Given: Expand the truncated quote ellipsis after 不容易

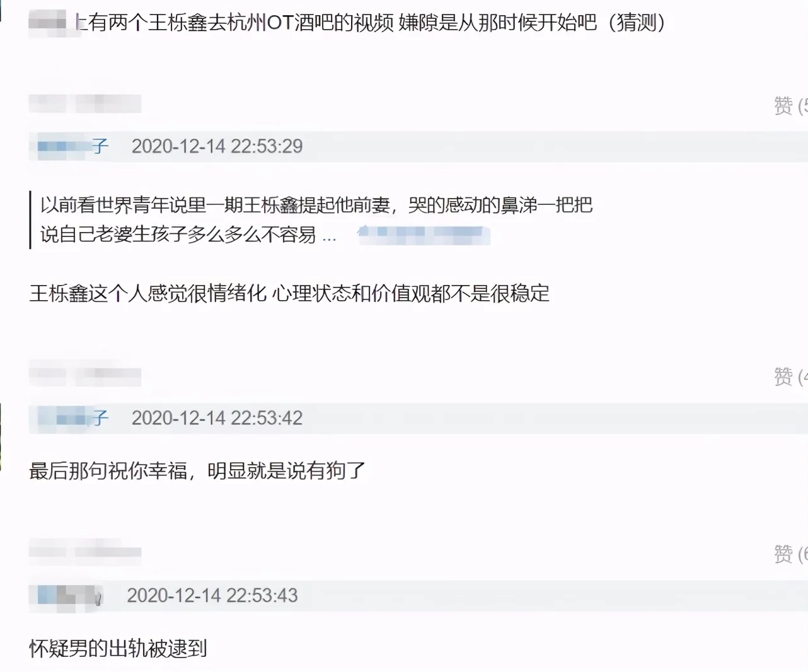Looking at the screenshot, I should [330, 236].
